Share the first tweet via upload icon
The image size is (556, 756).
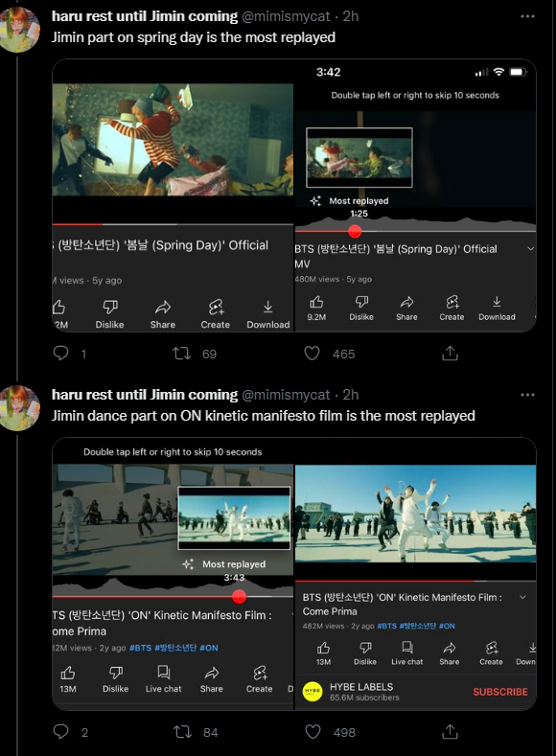coord(450,354)
